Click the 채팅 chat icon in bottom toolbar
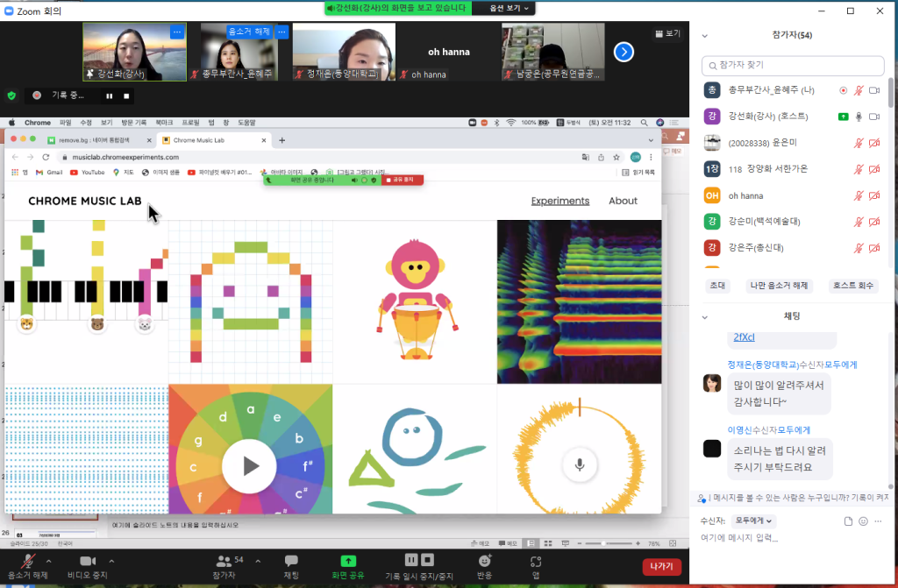The image size is (898, 588). 291,561
